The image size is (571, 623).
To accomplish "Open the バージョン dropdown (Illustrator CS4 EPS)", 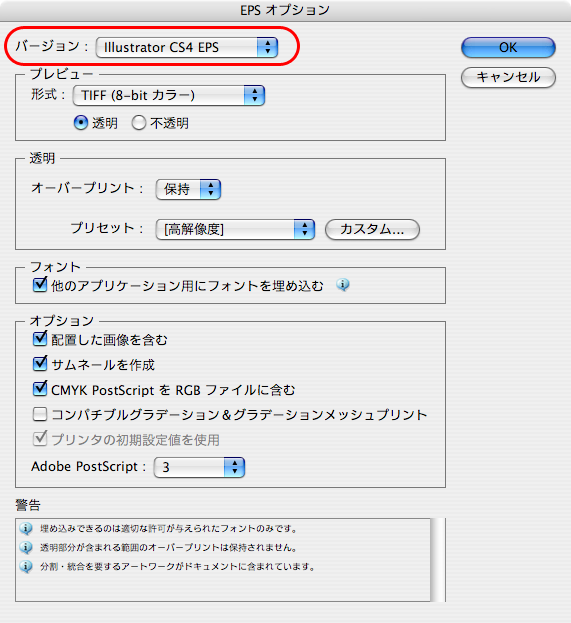I will tap(187, 47).
